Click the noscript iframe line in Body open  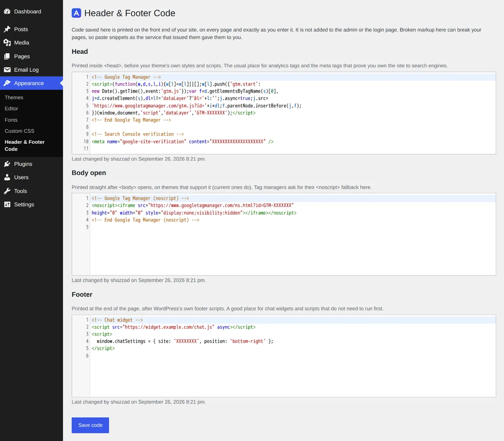tap(192, 205)
